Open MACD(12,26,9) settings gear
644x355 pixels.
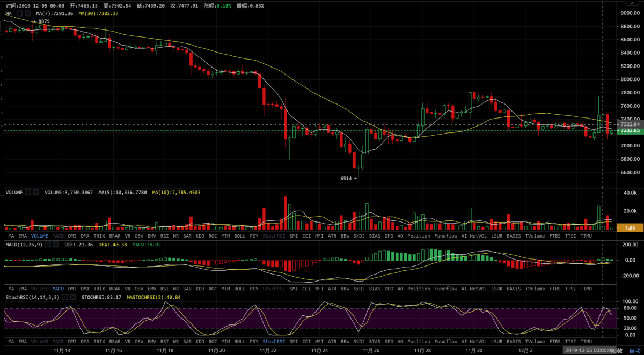click(48, 245)
